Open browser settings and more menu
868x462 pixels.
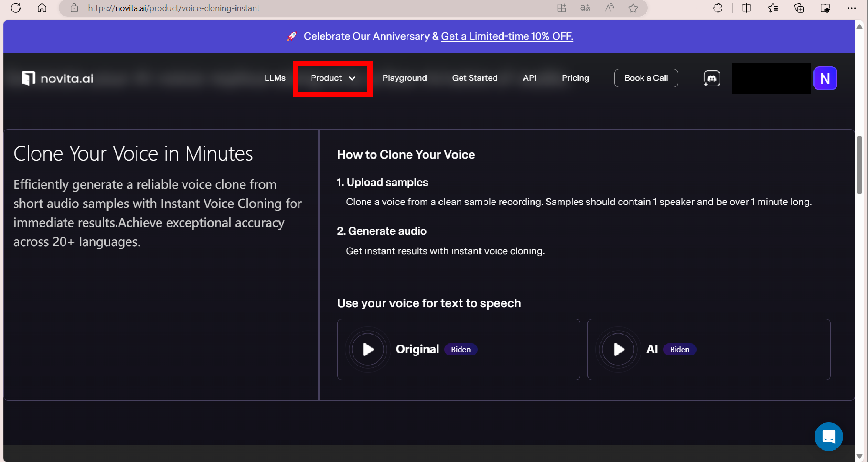[851, 8]
